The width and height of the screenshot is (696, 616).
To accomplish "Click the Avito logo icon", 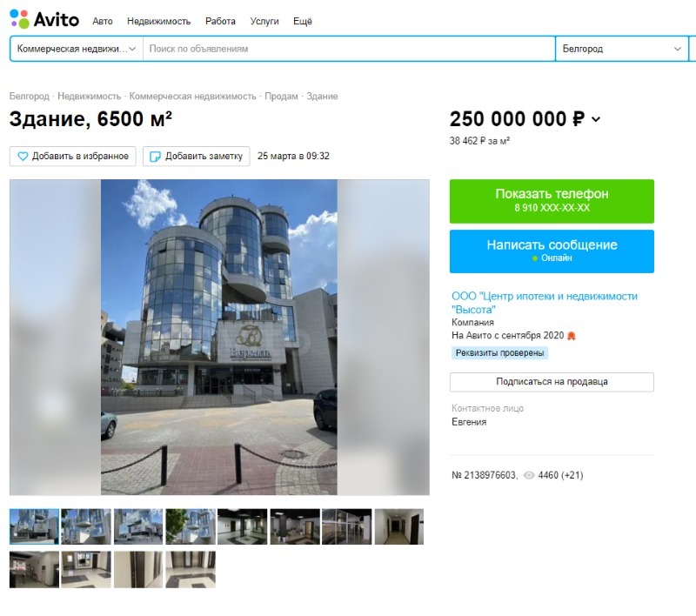I will 19,19.
